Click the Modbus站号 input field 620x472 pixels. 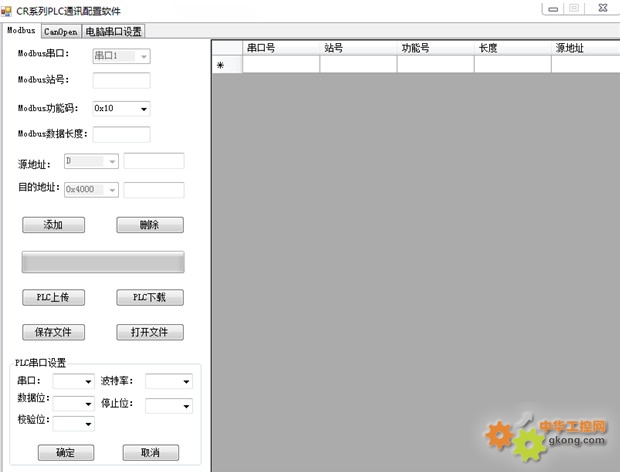(121, 81)
